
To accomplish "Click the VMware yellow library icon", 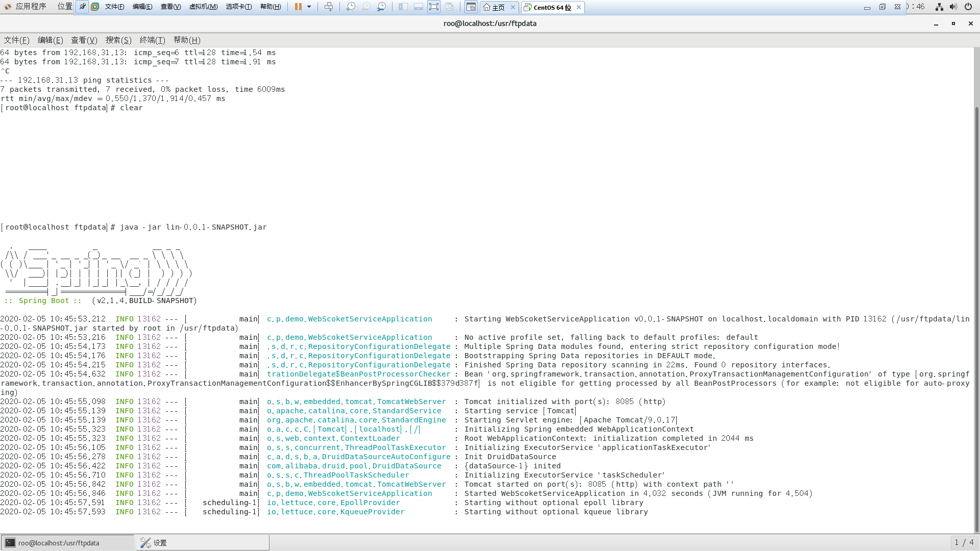I will pos(95,7).
